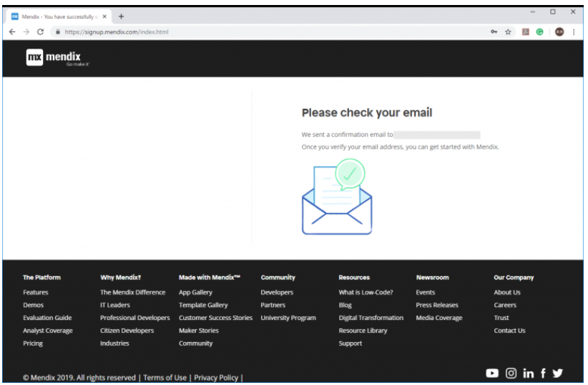Open the Chrome profile avatar
The height and width of the screenshot is (385, 588).
(x=559, y=32)
